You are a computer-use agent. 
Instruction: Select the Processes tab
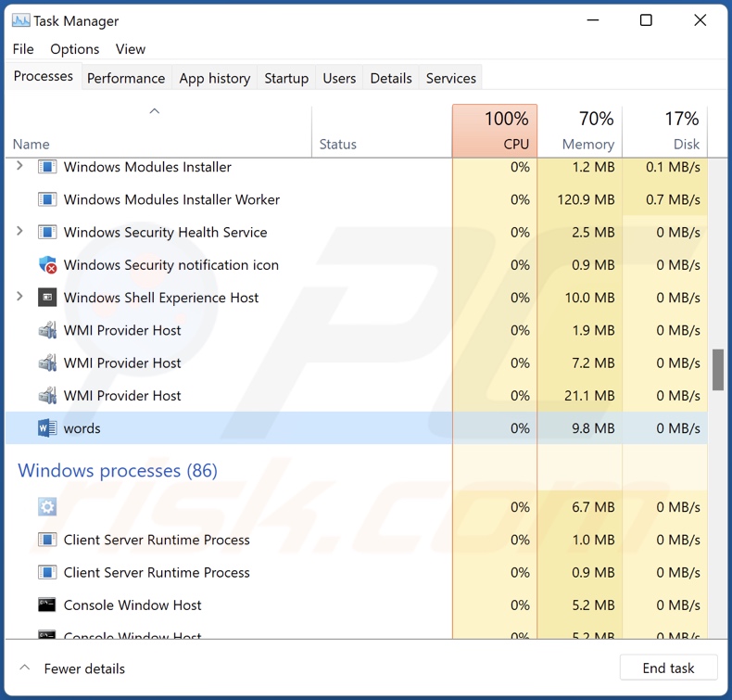click(x=44, y=76)
